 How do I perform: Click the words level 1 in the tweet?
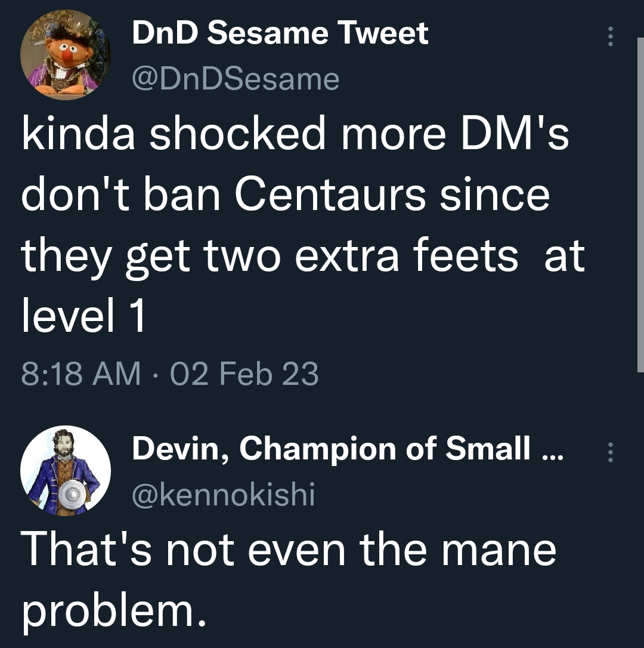tap(83, 315)
